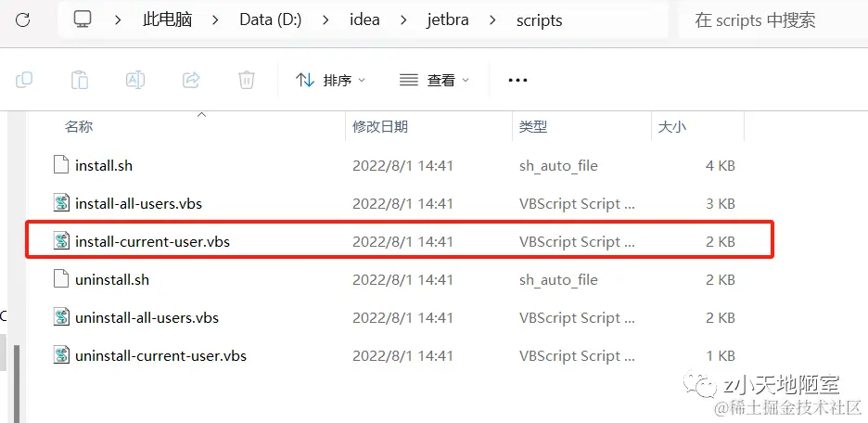This screenshot has width=868, height=423.
Task: Click the sh_auto_file type of install.sh
Action: click(558, 165)
